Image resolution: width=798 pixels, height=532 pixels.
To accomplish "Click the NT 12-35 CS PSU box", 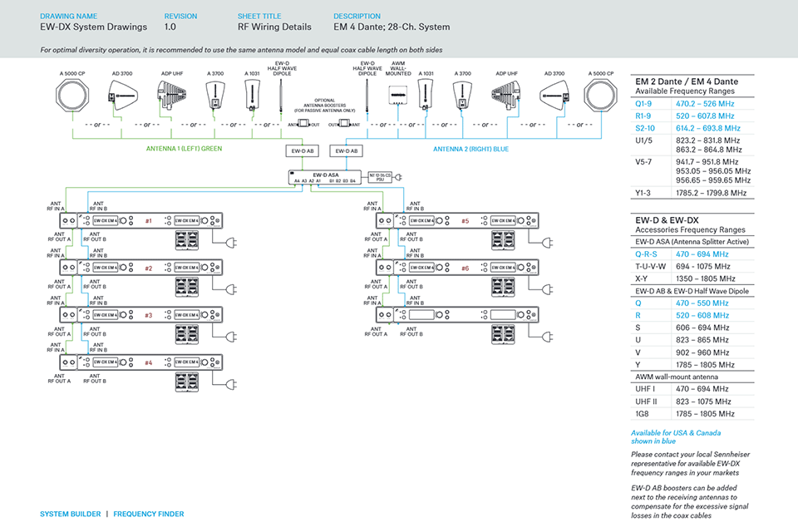I will click(380, 177).
